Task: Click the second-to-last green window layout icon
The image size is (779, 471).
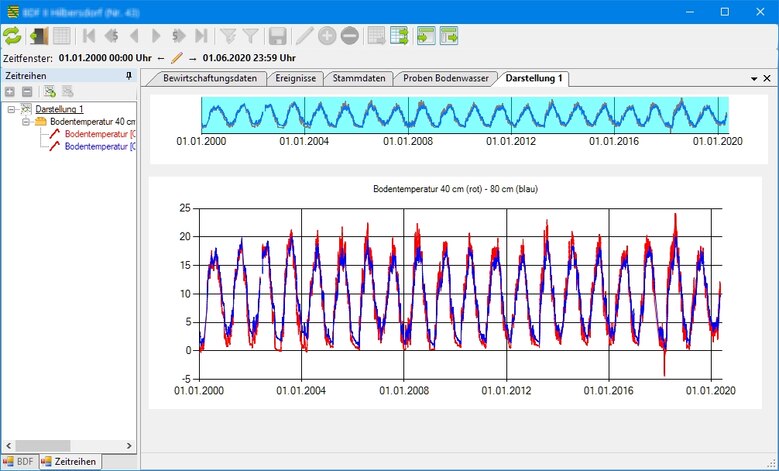Action: click(425, 36)
